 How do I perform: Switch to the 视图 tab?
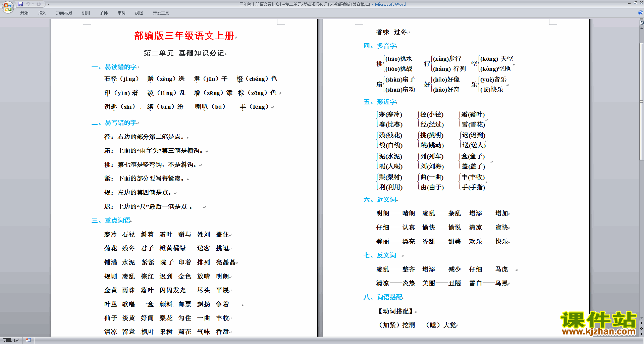coord(139,13)
